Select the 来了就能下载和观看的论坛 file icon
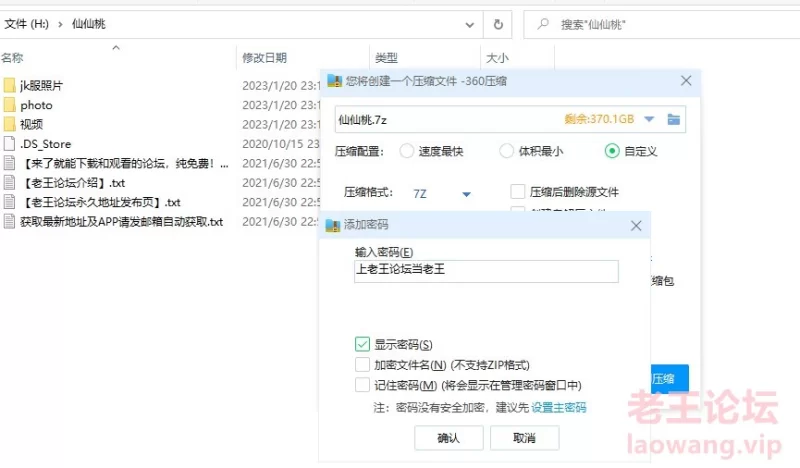Viewport: 800px width, 468px height. coord(9,163)
